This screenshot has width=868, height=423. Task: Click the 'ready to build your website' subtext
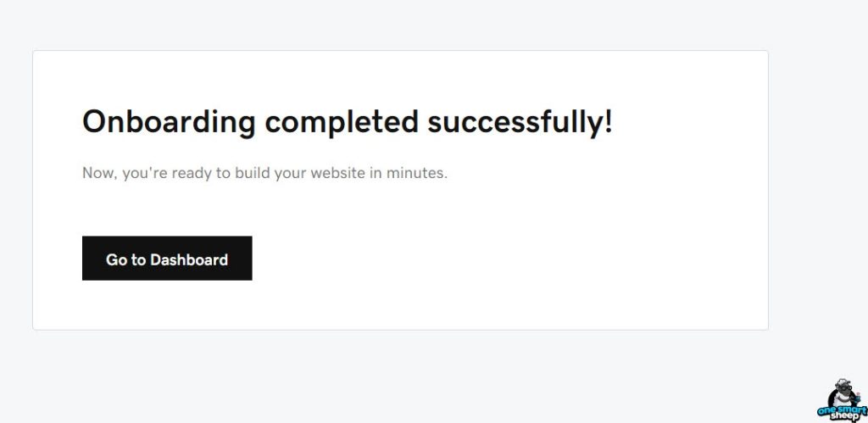click(264, 173)
